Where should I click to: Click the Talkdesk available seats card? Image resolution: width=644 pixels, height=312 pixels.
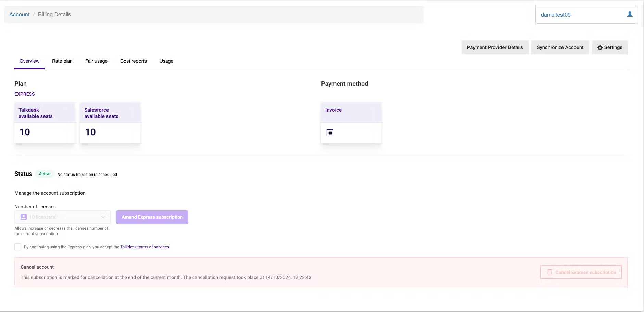tap(45, 123)
